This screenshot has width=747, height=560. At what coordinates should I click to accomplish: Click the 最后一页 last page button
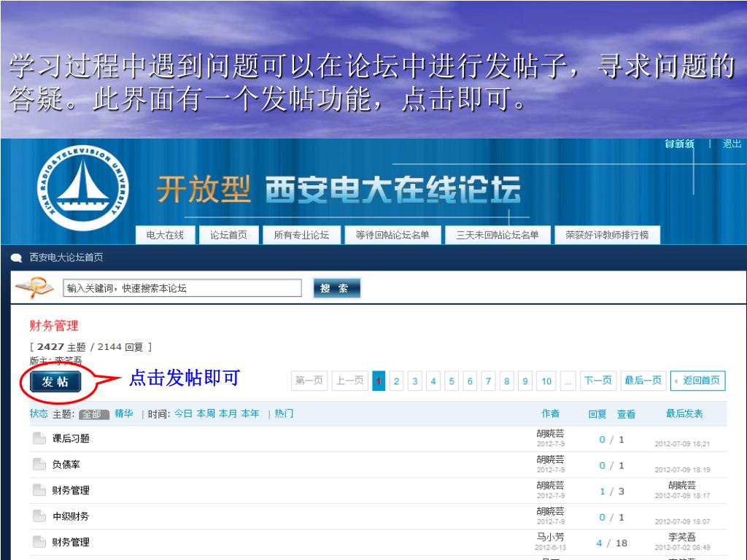coord(643,381)
